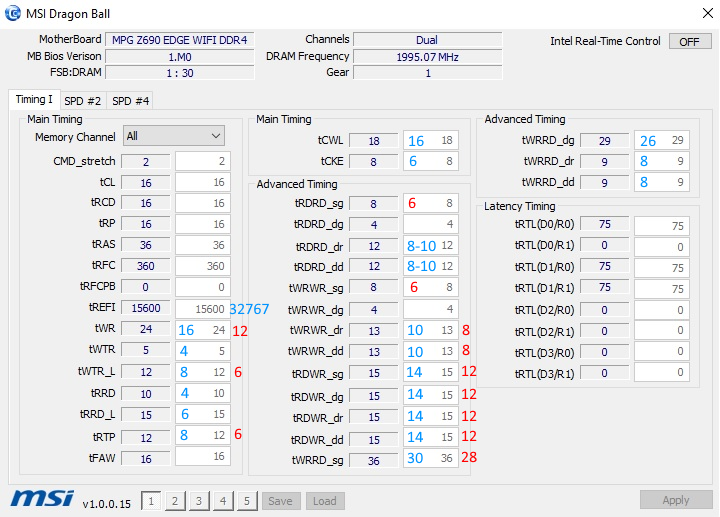
Task: Click the MotherBoard value 'MPG Z690 EDGE WIFI DDR4'
Action: click(180, 40)
